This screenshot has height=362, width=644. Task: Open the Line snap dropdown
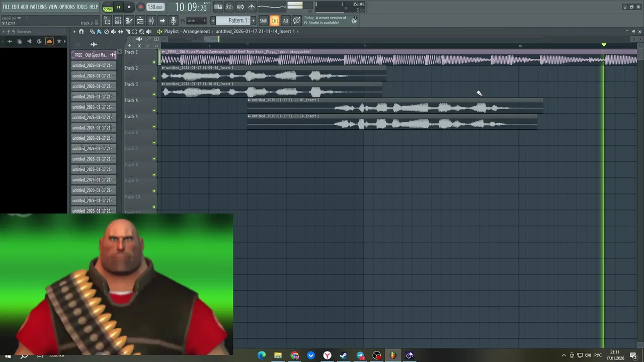tap(196, 21)
